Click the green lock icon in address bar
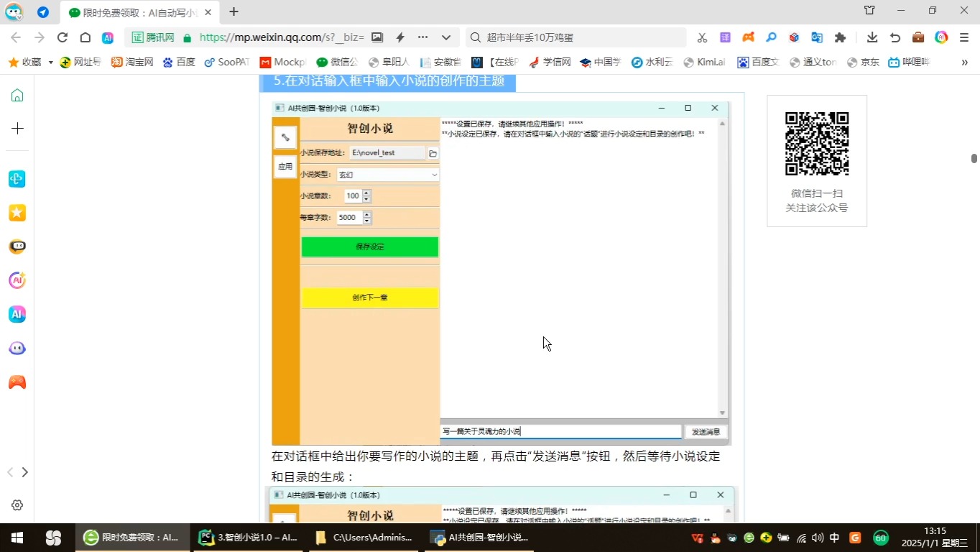Screen dimensions: 980x552 pyautogui.click(x=188, y=37)
